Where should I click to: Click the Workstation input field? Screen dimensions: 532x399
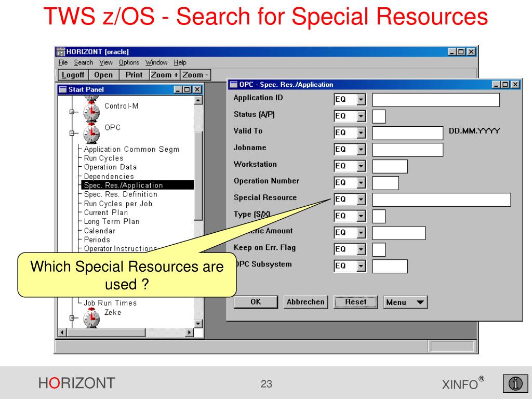(390, 166)
